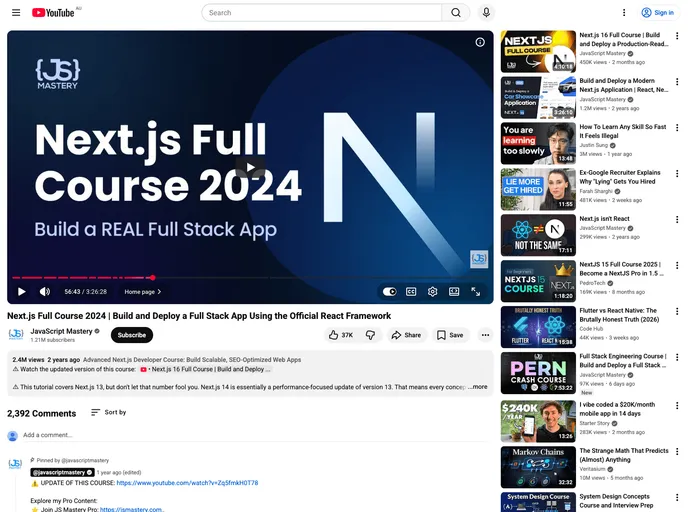Viewport: 688px width, 512px height.
Task: Like the video with thumbs up
Action: (341, 335)
